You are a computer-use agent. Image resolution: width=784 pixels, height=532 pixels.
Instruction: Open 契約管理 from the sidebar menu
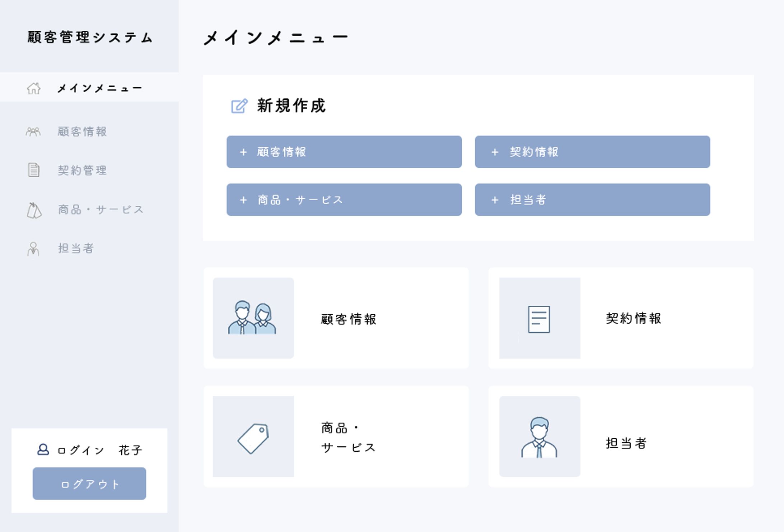coord(82,171)
